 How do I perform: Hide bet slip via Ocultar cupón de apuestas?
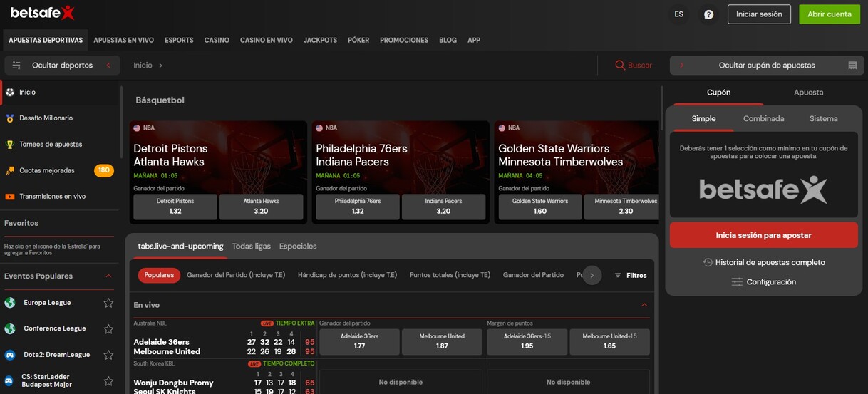tap(767, 66)
